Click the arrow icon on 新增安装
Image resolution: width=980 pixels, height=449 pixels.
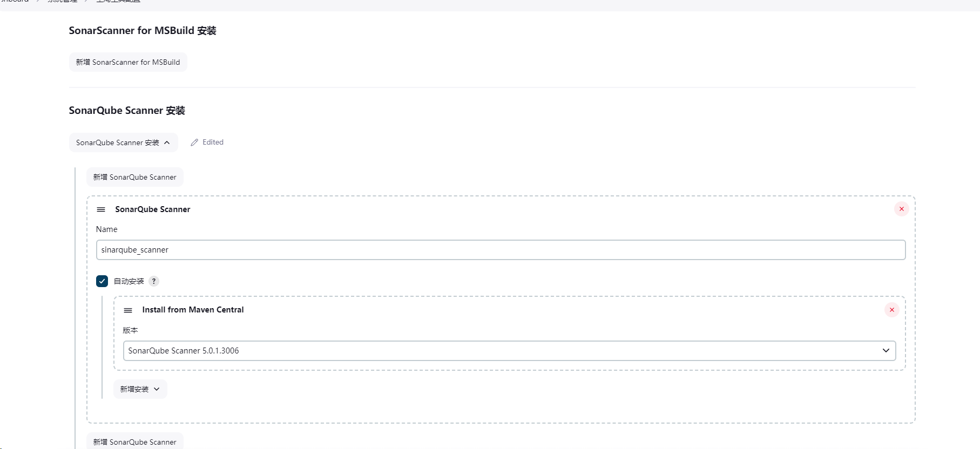coord(157,389)
